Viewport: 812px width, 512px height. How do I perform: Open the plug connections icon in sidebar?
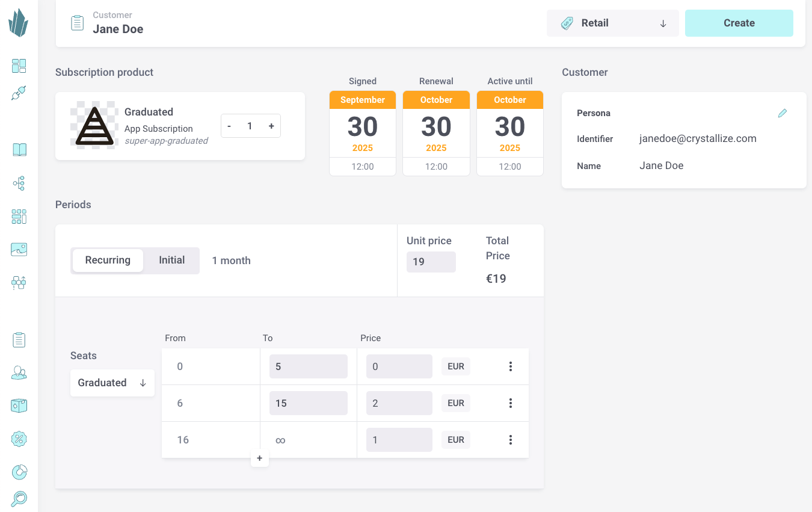pos(19,93)
